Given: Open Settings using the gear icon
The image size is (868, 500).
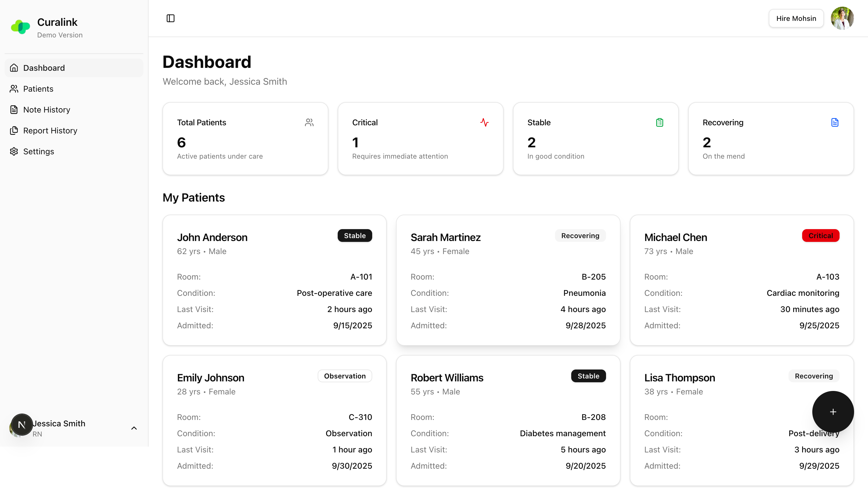Looking at the screenshot, I should (x=14, y=151).
